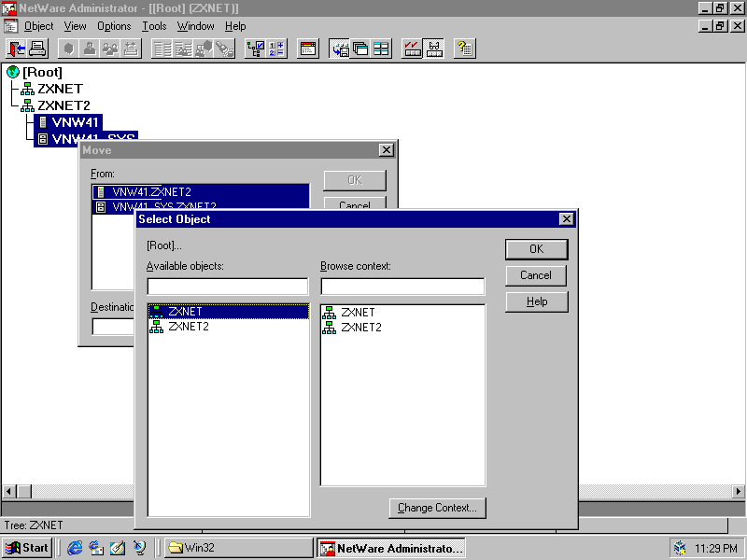Screen dimensions: 747x560
Task: Click the [Root] globe icon in tree
Action: (13, 72)
